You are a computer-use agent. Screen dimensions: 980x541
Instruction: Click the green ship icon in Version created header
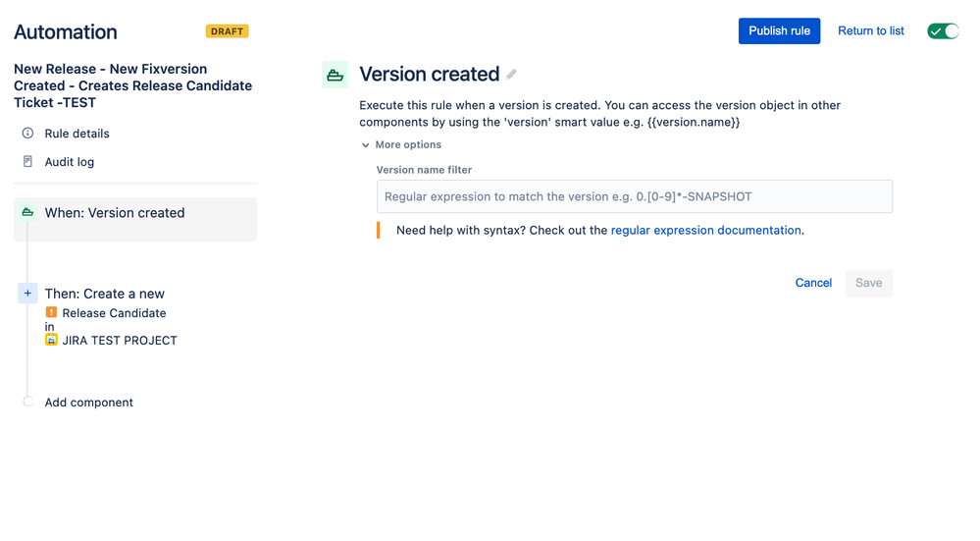[335, 75]
